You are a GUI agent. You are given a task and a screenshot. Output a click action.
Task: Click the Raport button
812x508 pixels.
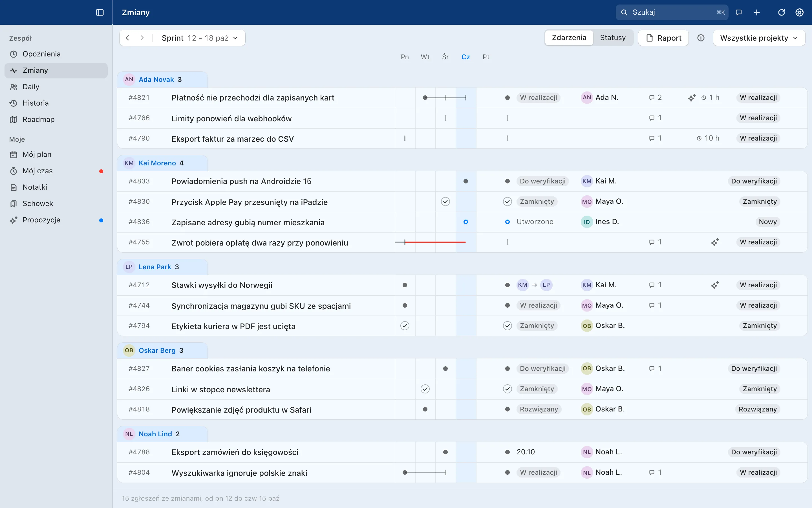point(663,38)
